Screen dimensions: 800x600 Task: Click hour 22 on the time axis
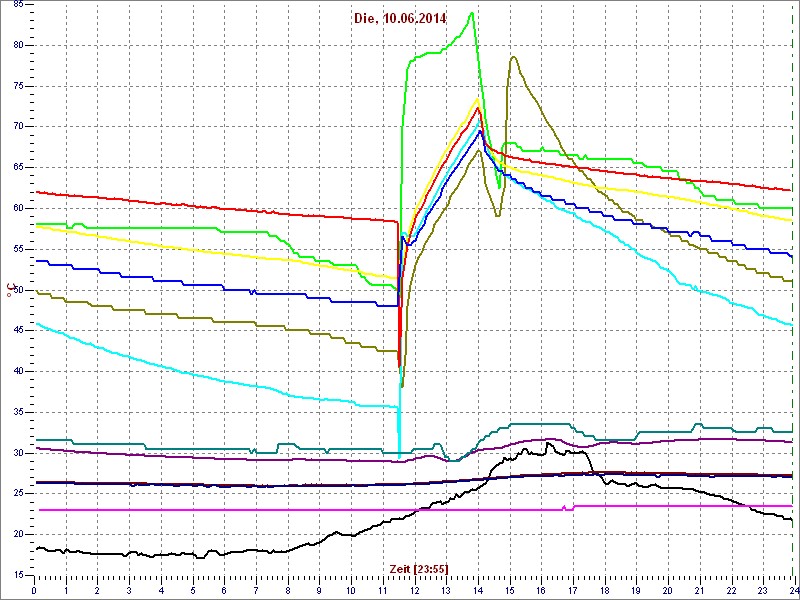pyautogui.click(x=731, y=590)
